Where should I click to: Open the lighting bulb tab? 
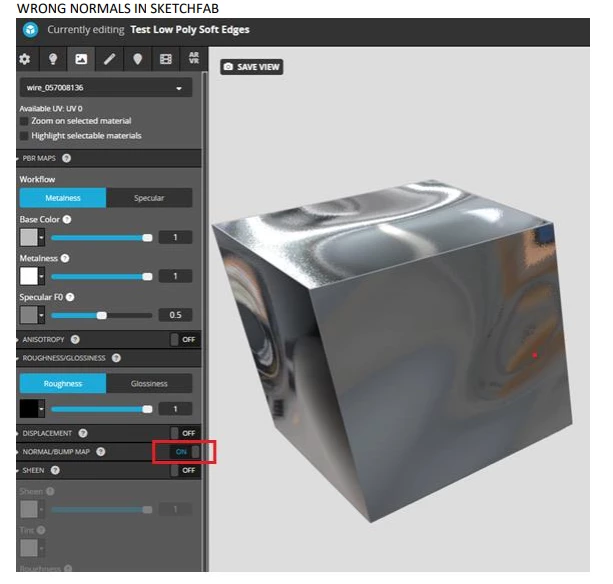coord(53,59)
